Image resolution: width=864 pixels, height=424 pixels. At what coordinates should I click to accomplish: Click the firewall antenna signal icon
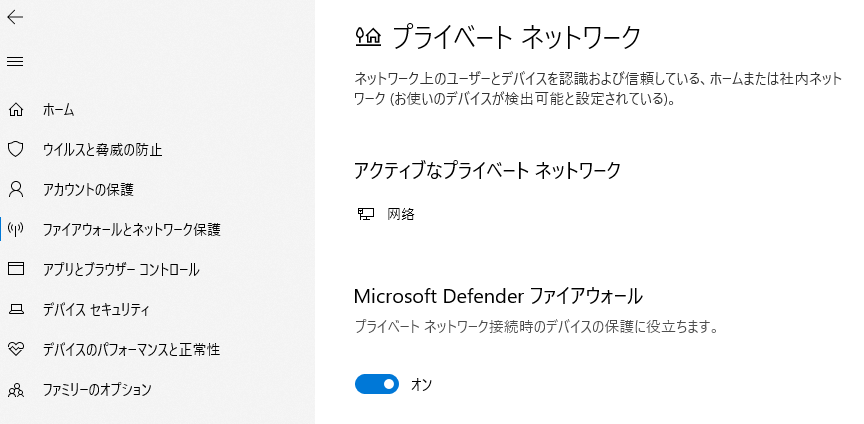(x=15, y=229)
